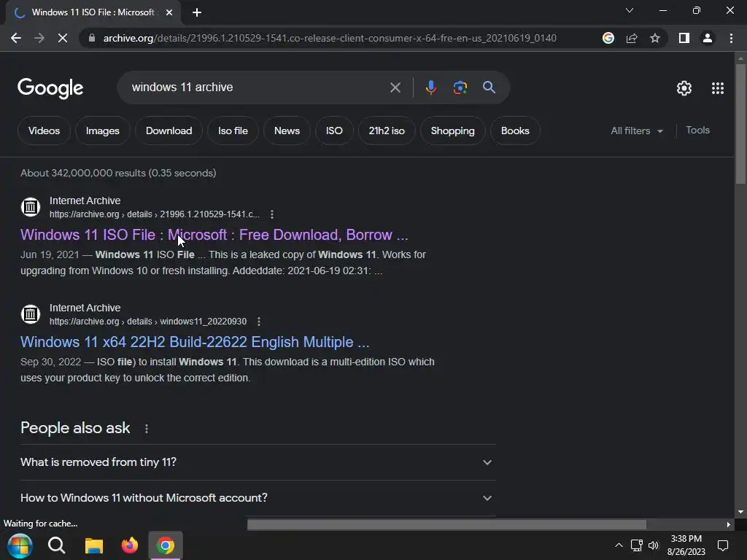This screenshot has width=747, height=560.
Task: Launch Firefox from the taskbar
Action: coord(129,545)
